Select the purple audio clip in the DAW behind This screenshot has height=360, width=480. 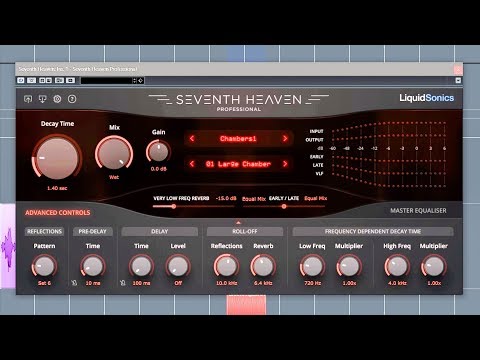point(8,246)
